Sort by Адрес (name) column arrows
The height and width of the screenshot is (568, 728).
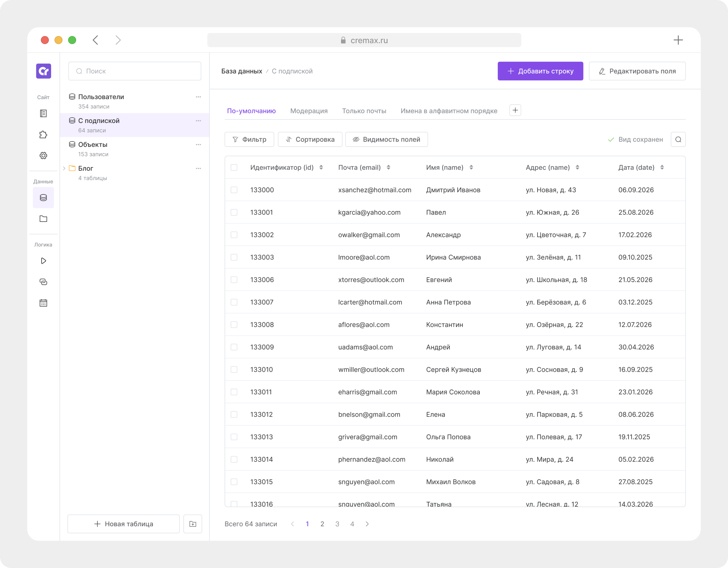click(577, 167)
